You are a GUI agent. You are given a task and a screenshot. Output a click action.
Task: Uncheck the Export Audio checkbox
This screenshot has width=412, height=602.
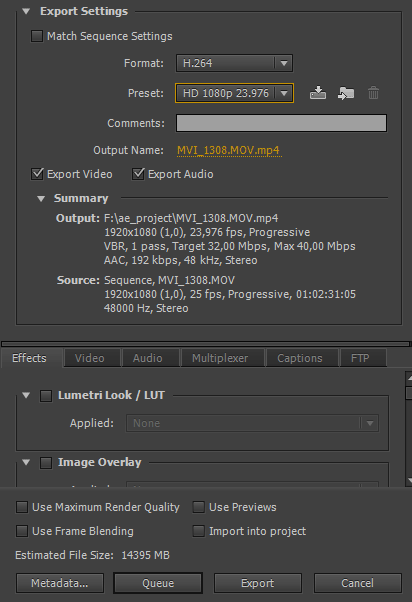click(x=138, y=174)
